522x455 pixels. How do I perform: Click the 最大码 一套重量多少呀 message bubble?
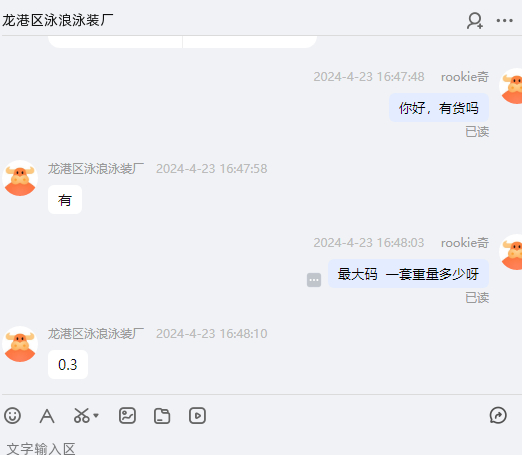click(408, 274)
